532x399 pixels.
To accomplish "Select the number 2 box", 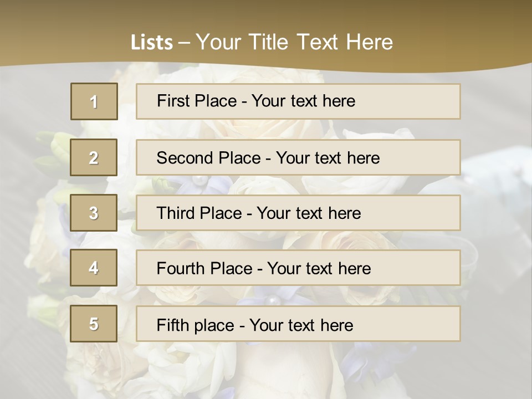I will 94,158.
